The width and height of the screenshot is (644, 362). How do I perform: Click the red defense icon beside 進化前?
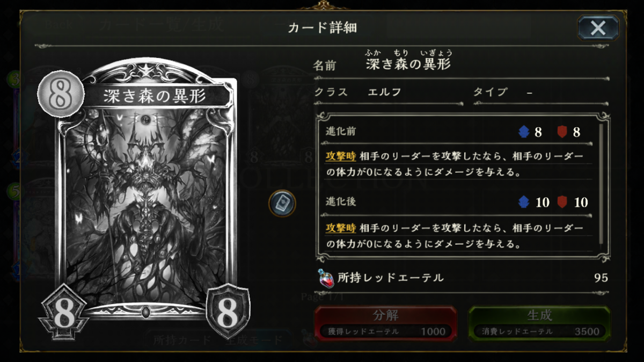click(562, 132)
